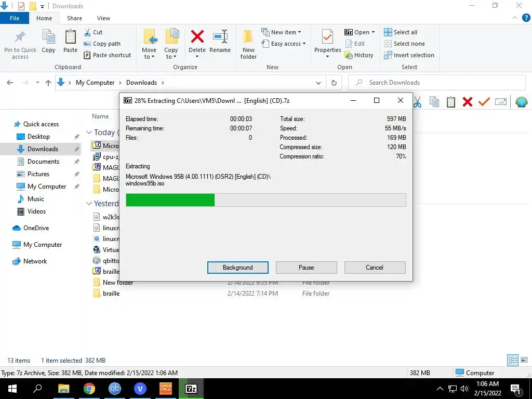
Task: Click the Copy ribbon icon
Action: pyautogui.click(x=48, y=37)
